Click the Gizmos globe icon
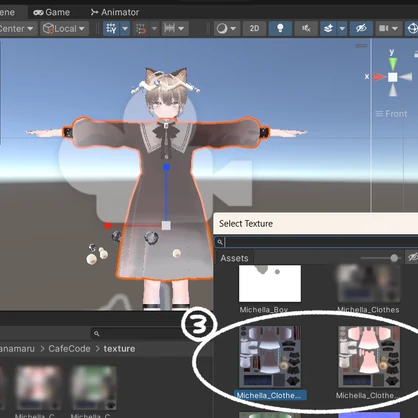Viewport: 418px width, 418px height. point(413,29)
